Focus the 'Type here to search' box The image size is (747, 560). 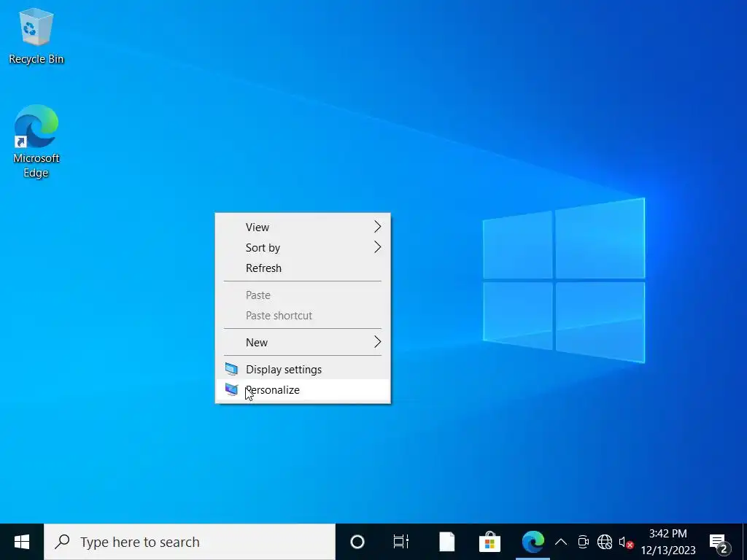[x=190, y=542]
